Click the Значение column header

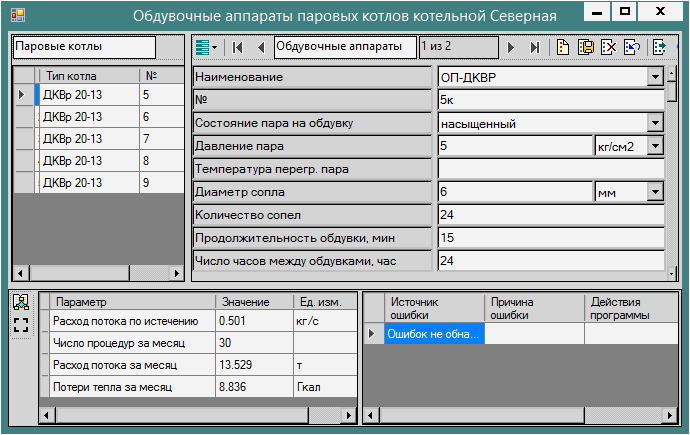(252, 301)
